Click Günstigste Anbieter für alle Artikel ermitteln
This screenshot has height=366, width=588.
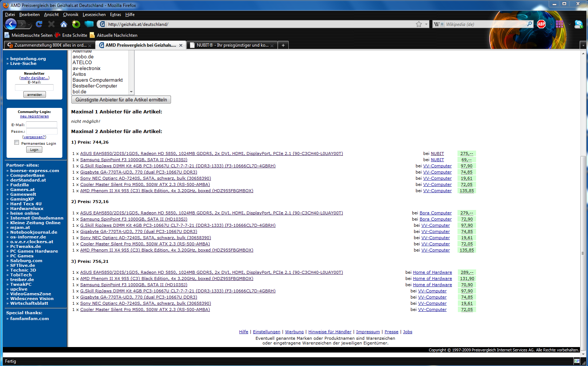click(121, 100)
